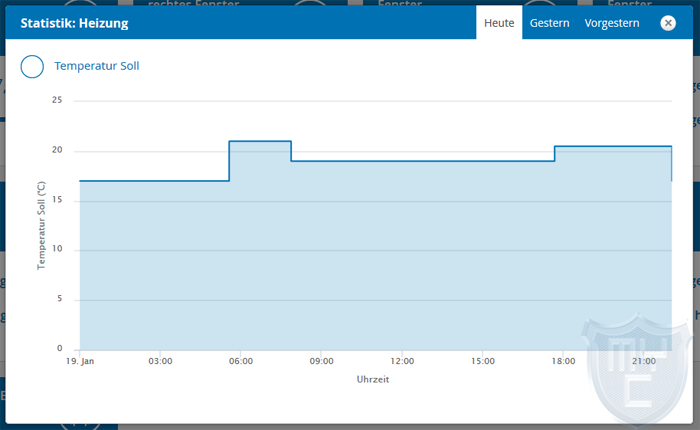Switch to the Heute tab
700x430 pixels.
pos(499,23)
